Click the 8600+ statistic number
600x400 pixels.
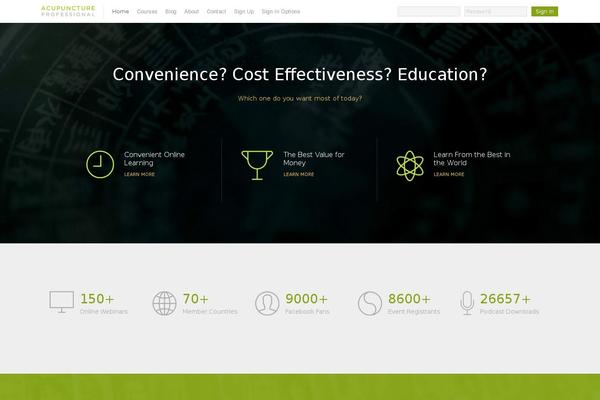pyautogui.click(x=409, y=299)
